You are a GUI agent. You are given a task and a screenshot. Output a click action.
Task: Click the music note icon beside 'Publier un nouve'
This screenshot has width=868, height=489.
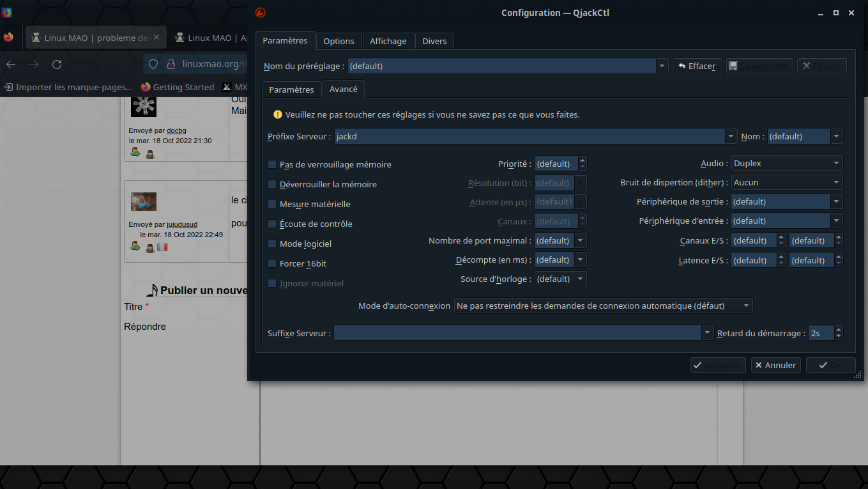tap(152, 290)
